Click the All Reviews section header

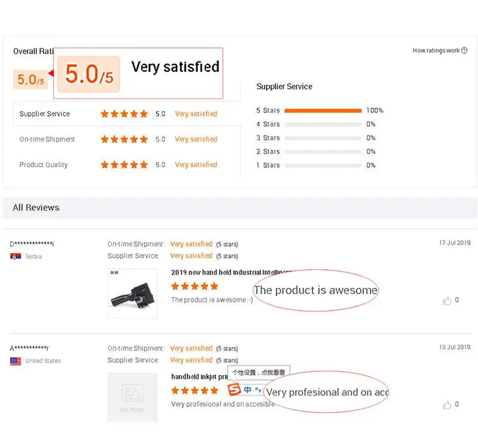(x=36, y=208)
